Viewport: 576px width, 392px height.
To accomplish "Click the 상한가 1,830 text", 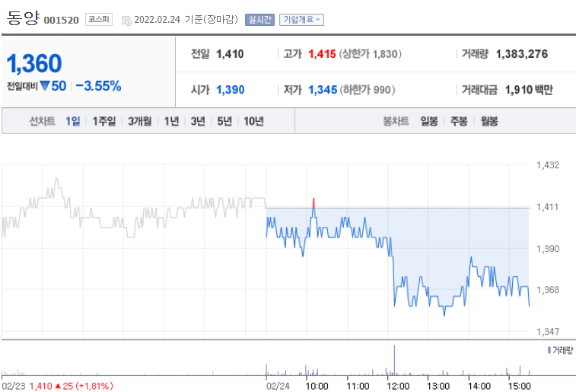I will coord(371,54).
